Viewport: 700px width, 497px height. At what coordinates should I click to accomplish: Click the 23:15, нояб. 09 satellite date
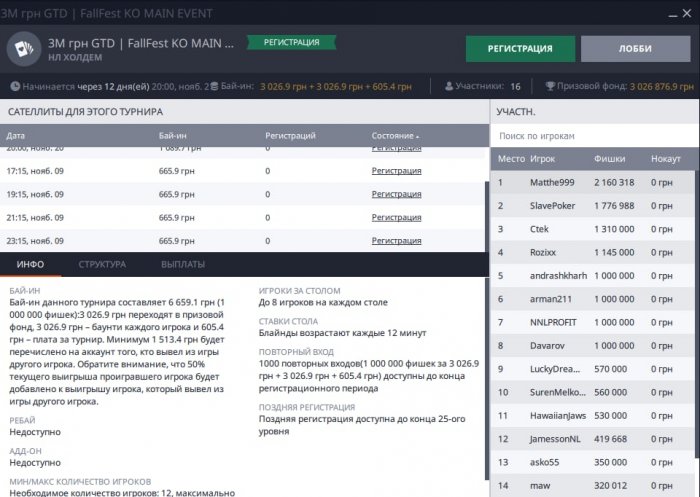(35, 241)
